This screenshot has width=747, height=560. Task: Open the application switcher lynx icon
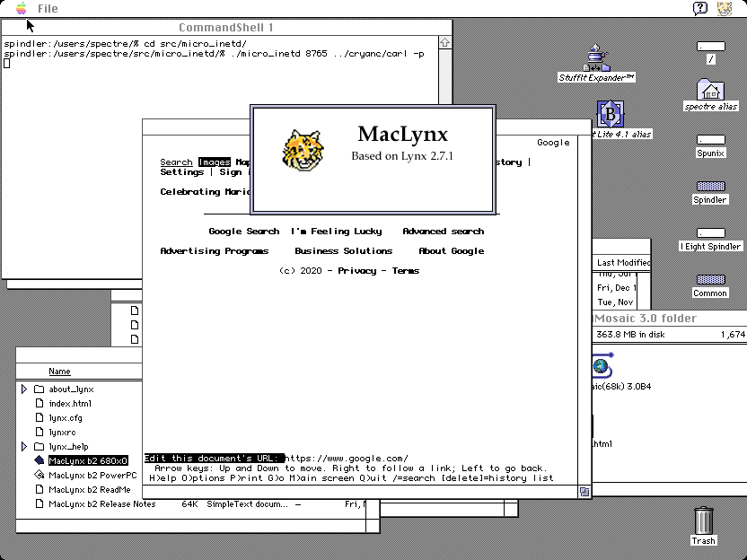(725, 8)
